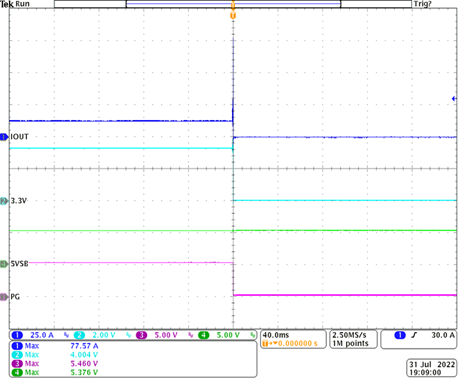Click the Tek Run status label
The image size is (458, 378).
pyautogui.click(x=15, y=4)
